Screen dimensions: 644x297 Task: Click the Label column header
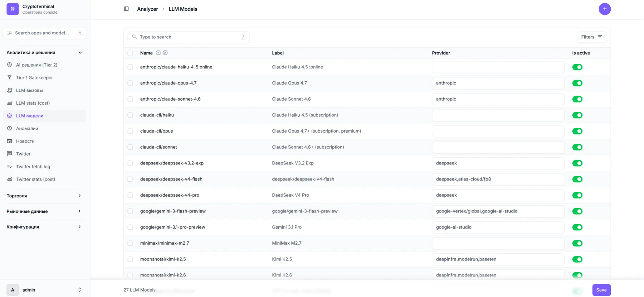pyautogui.click(x=278, y=53)
